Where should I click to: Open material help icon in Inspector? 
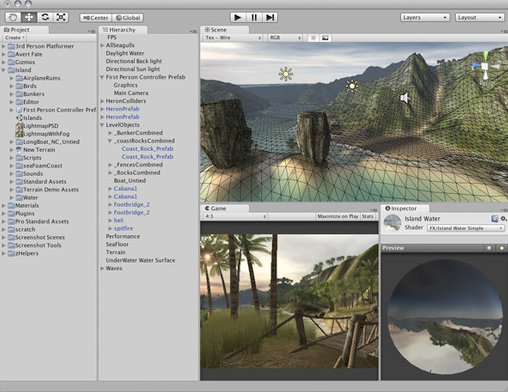pyautogui.click(x=494, y=219)
